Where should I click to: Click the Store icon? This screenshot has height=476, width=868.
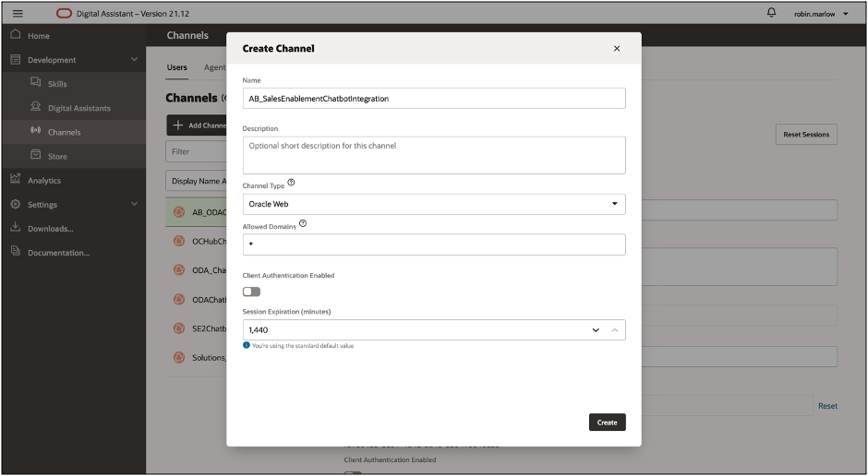coord(35,155)
